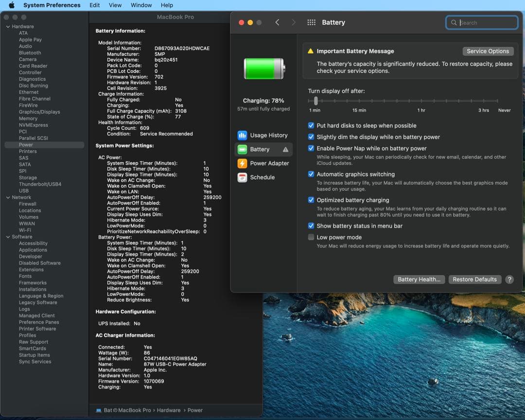Click the help question mark button
Image resolution: width=525 pixels, height=420 pixels.
(x=509, y=280)
